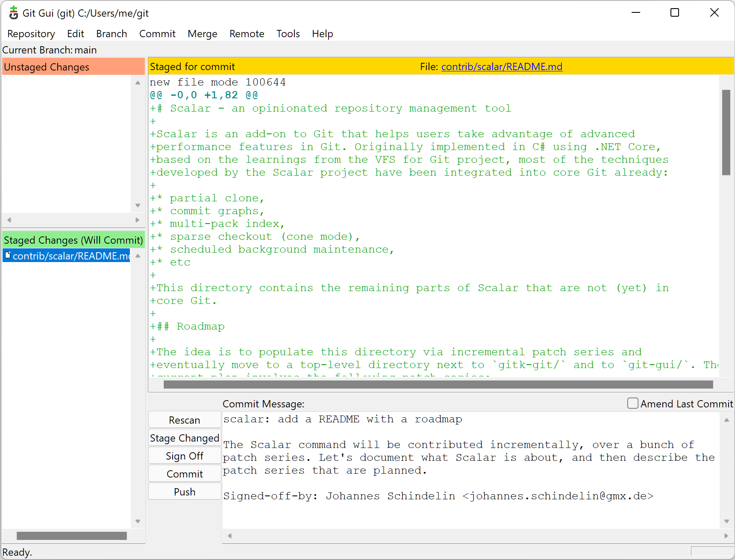Open the contrib/scalar/README.md file link
The image size is (735, 560).
pos(502,67)
